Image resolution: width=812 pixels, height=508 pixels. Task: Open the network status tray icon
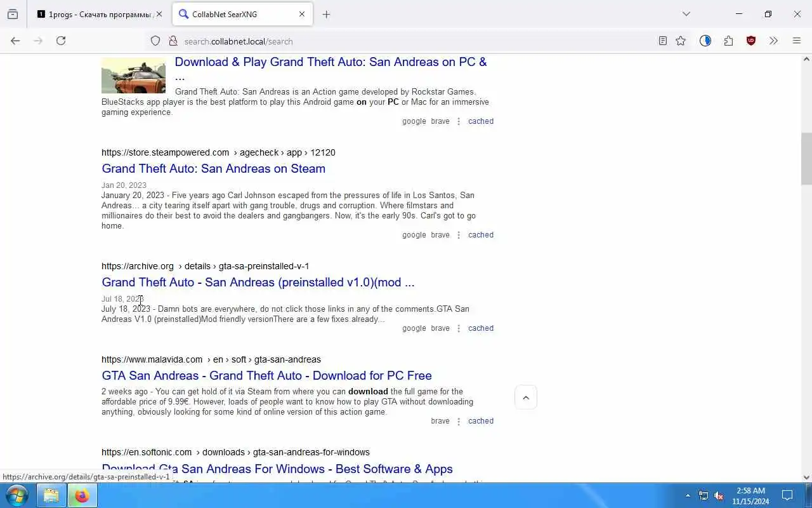tap(704, 495)
